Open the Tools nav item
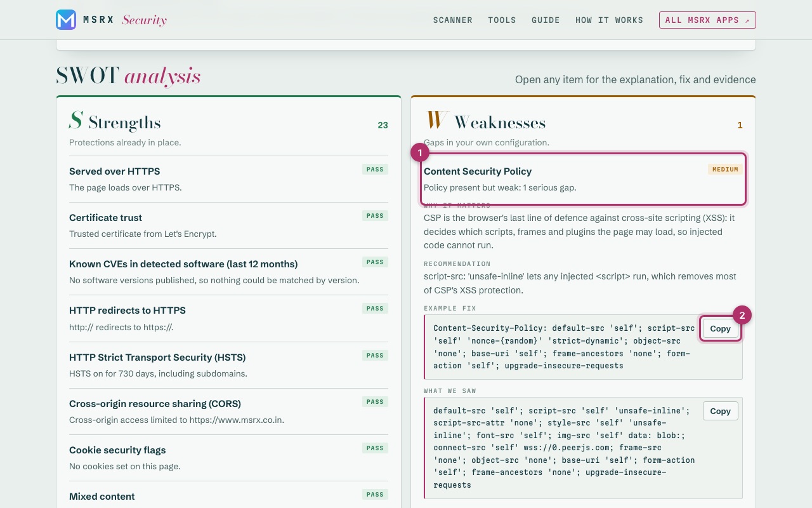 click(x=502, y=20)
